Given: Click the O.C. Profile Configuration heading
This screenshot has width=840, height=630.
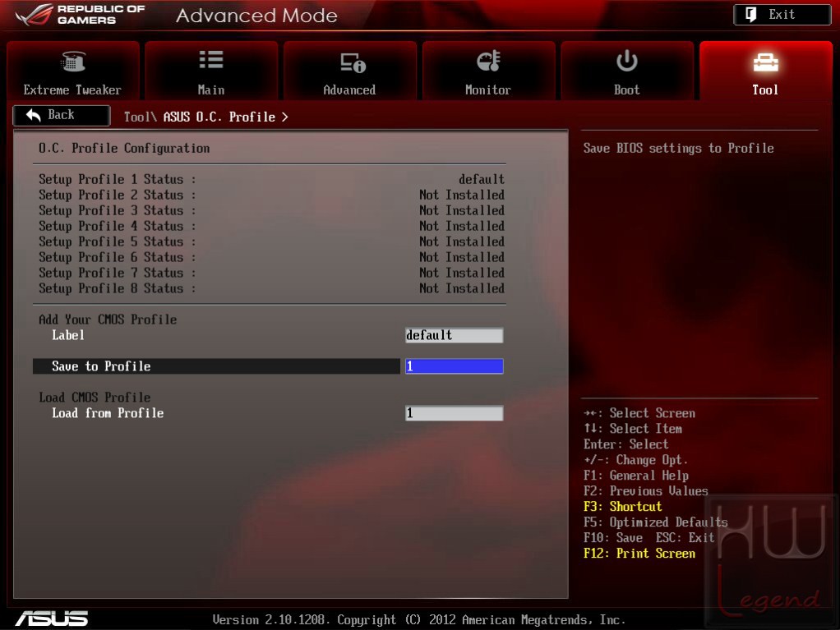Looking at the screenshot, I should click(124, 149).
